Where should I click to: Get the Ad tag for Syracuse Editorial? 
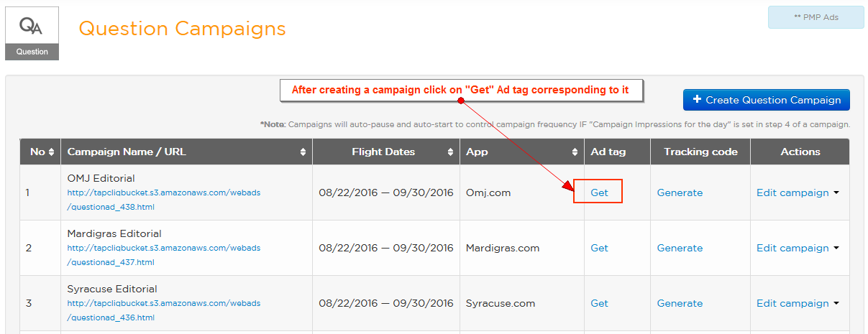pyautogui.click(x=599, y=303)
